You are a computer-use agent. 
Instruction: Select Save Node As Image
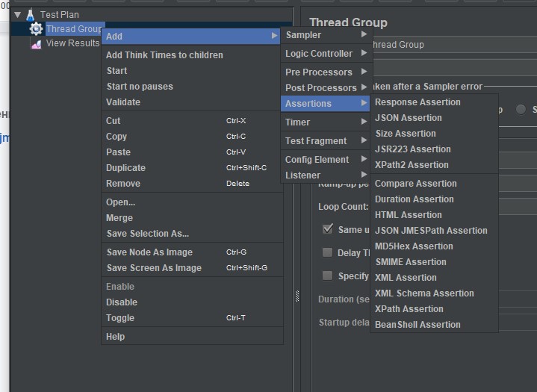tap(149, 252)
